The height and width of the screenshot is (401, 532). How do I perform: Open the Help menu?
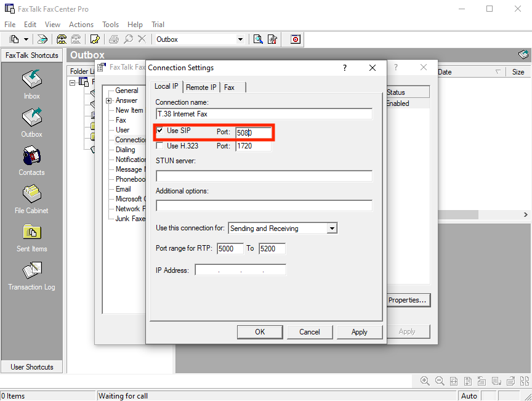(135, 25)
